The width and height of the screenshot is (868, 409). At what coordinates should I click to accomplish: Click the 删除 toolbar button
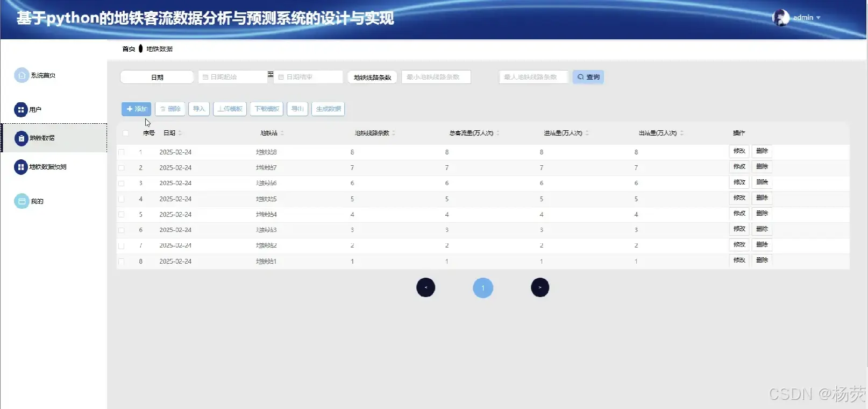pos(170,109)
